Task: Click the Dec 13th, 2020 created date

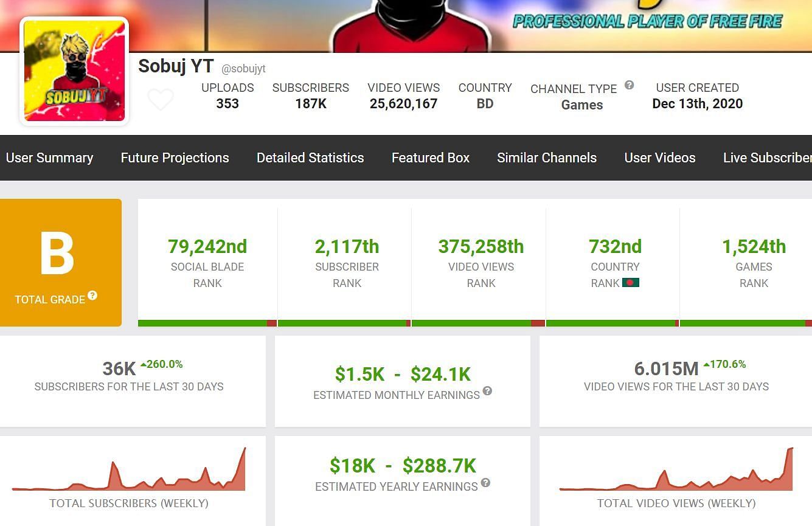Action: pyautogui.click(x=697, y=103)
